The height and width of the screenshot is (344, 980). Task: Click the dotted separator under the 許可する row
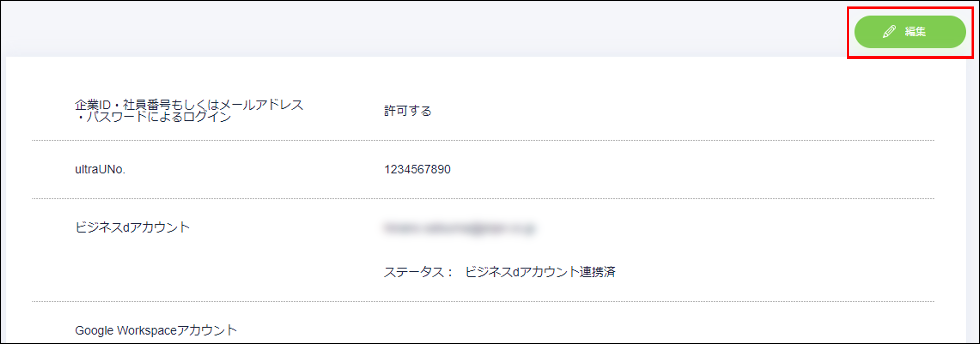click(x=483, y=140)
